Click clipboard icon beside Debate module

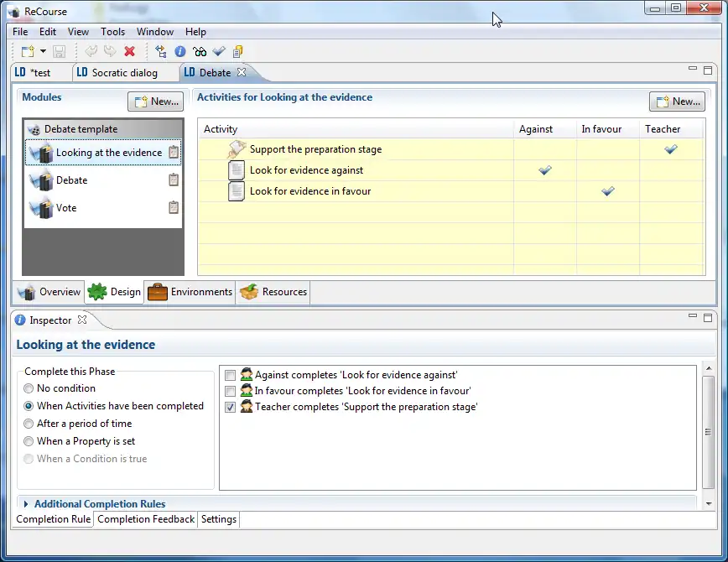pyautogui.click(x=174, y=180)
